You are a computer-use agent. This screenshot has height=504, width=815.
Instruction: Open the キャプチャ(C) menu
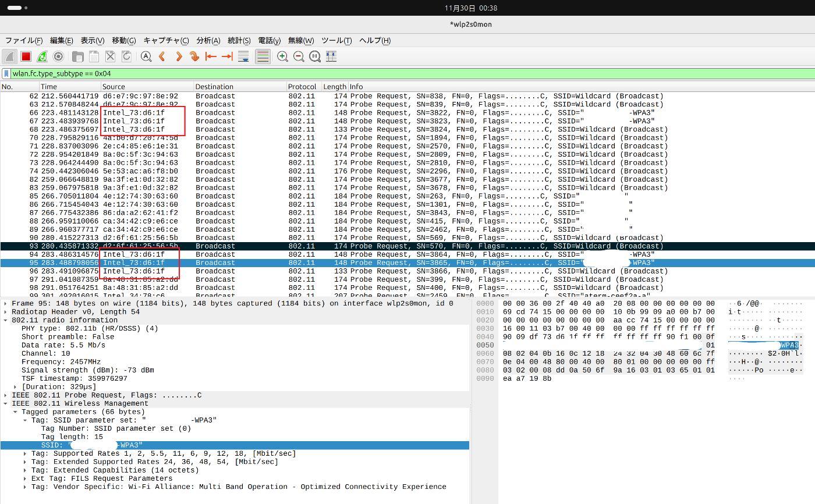pos(166,41)
